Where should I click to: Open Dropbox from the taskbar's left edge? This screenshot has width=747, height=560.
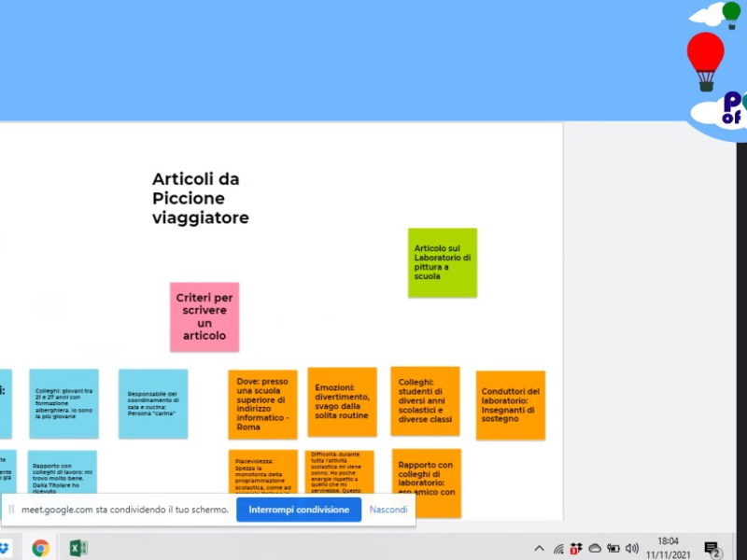pyautogui.click(x=5, y=548)
